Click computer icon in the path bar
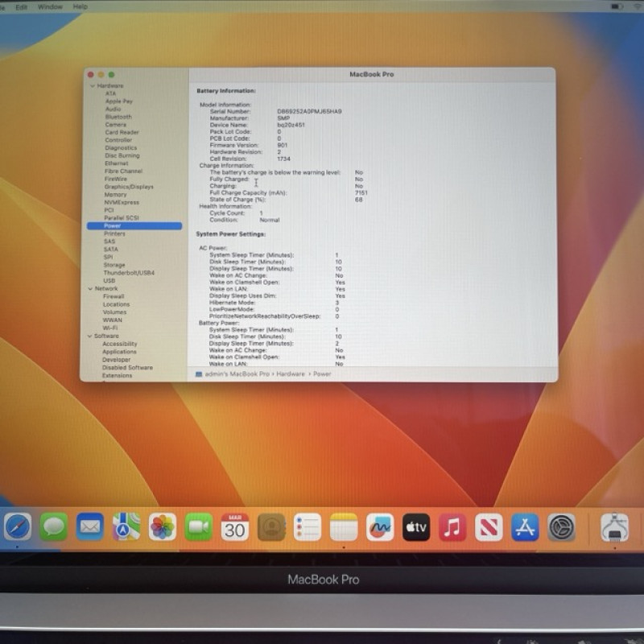The width and height of the screenshot is (644, 644). [x=199, y=374]
